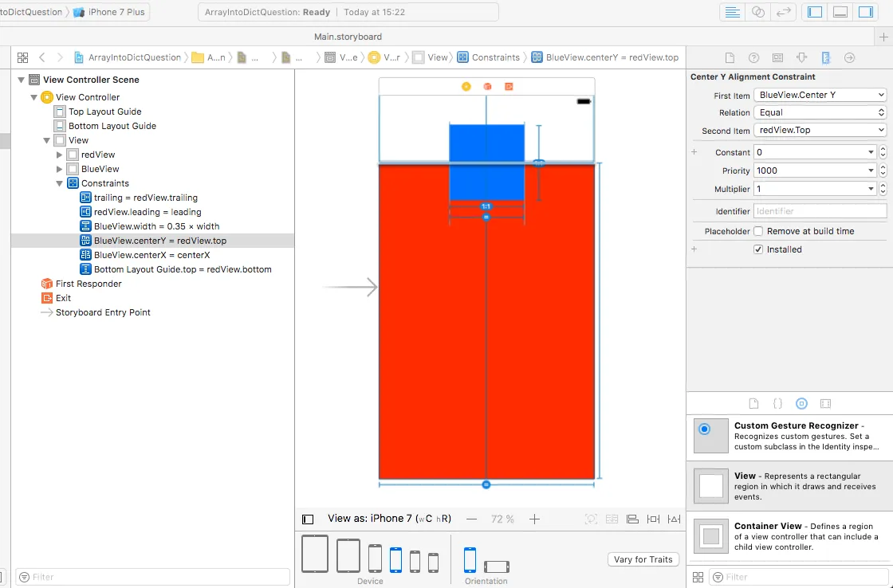Open the Multiplier dropdown arrow
Screen dimensions: 893x588
(x=871, y=189)
